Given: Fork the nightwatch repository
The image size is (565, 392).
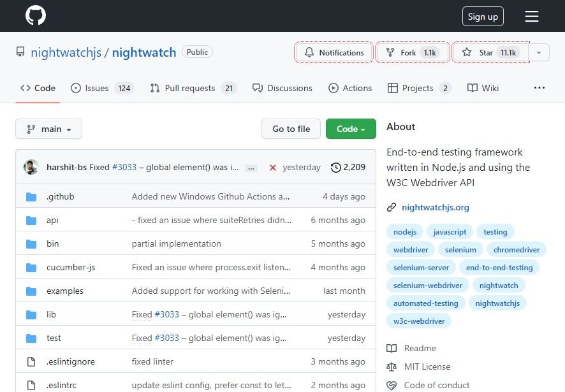Looking at the screenshot, I should (413, 53).
